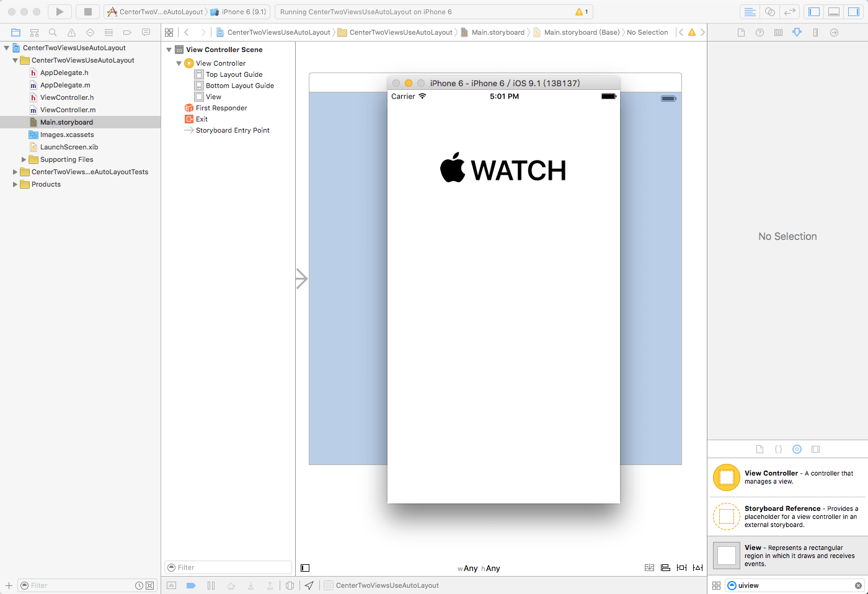Open Resolve Auto Layout Issues menu

pyautogui.click(x=697, y=567)
